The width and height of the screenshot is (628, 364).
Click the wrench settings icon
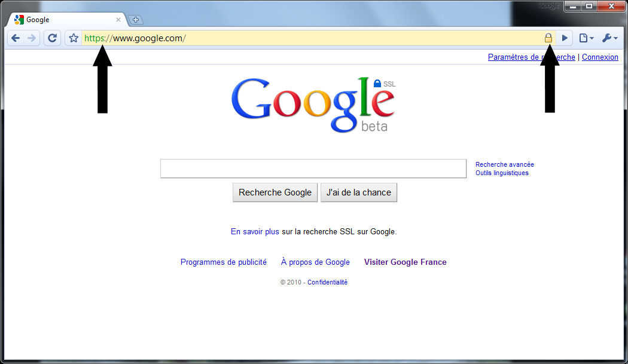pos(606,38)
